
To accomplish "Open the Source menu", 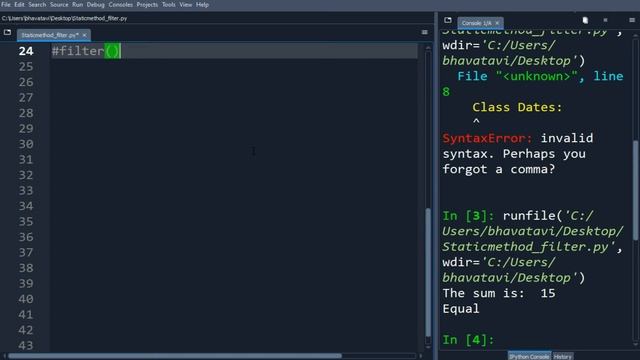I will 59,4.
